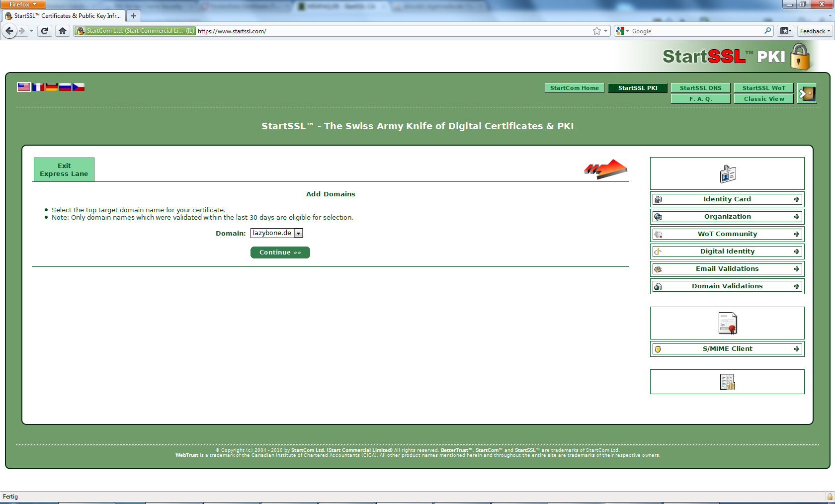Switch to Classic View

[764, 99]
